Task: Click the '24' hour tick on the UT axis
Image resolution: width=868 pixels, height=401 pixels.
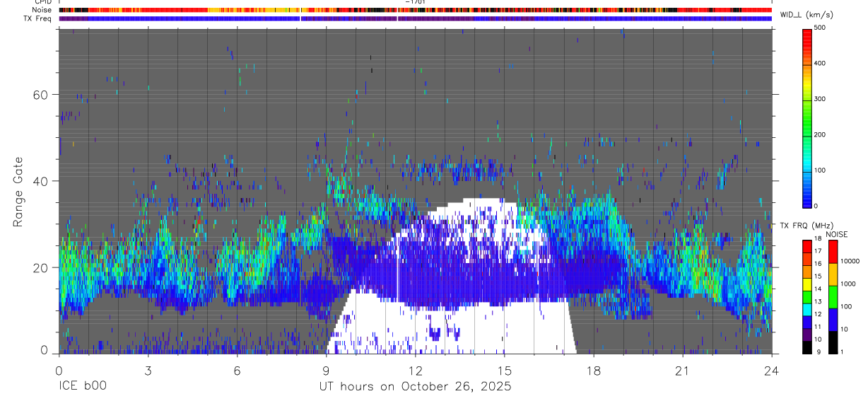Action: [x=771, y=370]
